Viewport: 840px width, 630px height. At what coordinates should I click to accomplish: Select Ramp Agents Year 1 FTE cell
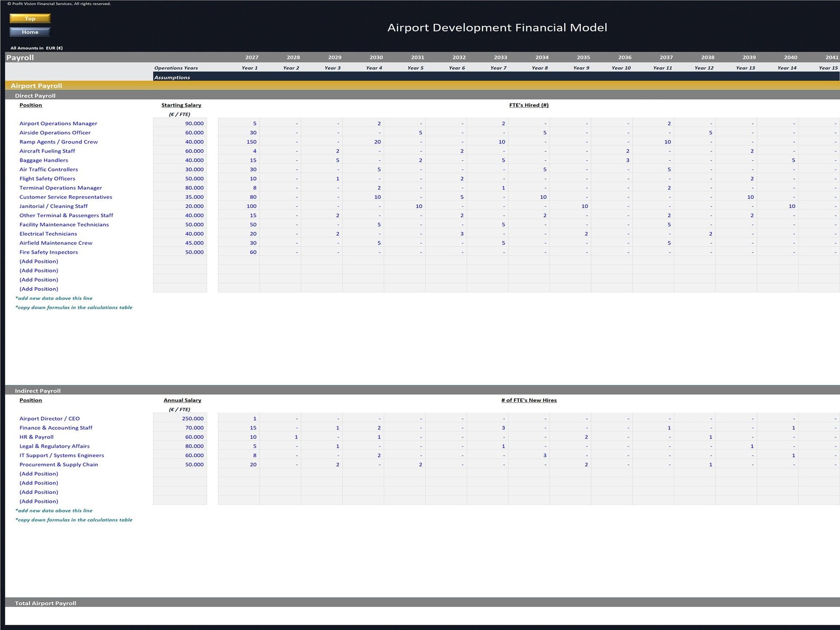[239, 142]
